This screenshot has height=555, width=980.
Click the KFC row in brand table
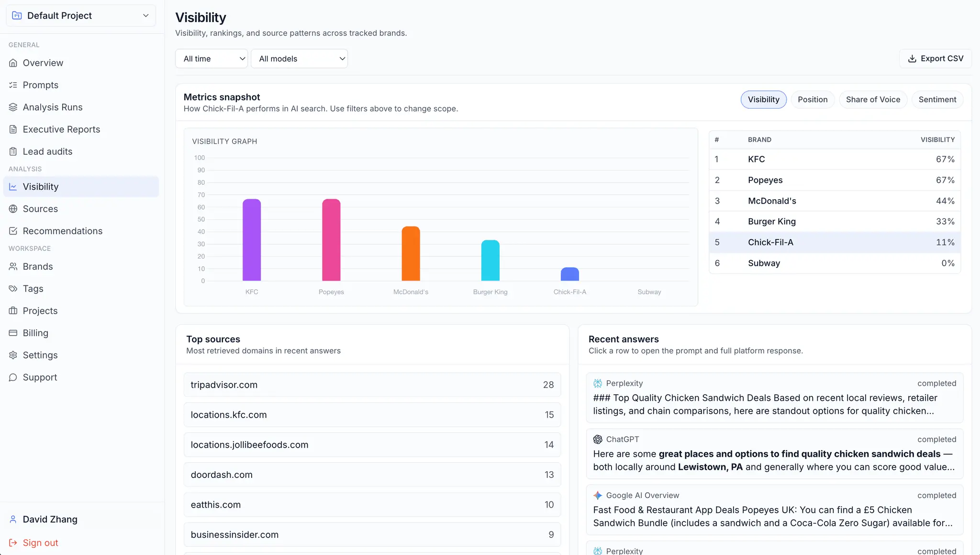tap(835, 159)
